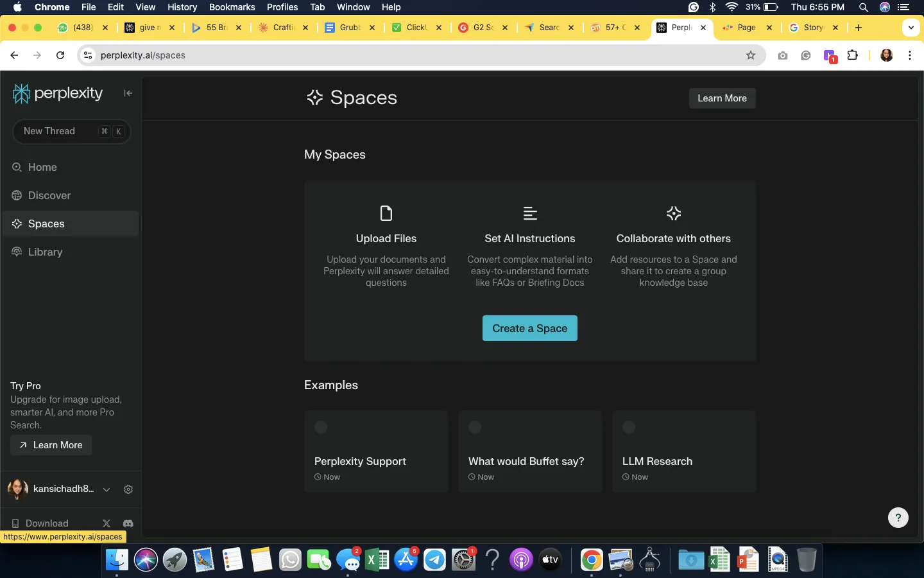Open the Chrome three-dot menu
The height and width of the screenshot is (578, 924).
pyautogui.click(x=910, y=55)
